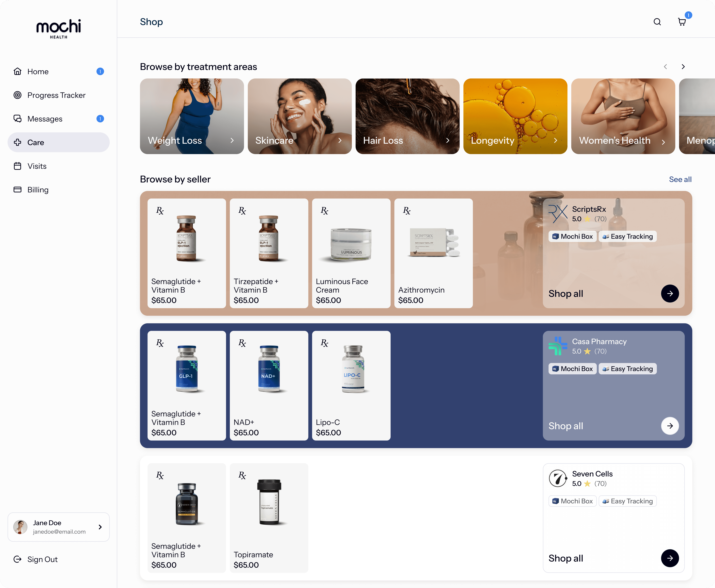Click chevron on Hair Loss tile
The height and width of the screenshot is (588, 715).
[x=448, y=141]
